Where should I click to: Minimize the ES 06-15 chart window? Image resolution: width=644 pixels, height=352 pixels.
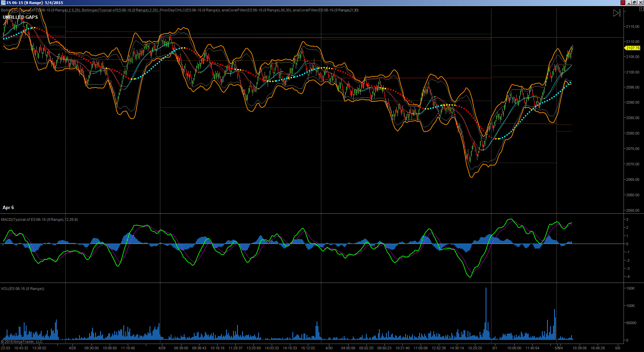[x=629, y=3]
